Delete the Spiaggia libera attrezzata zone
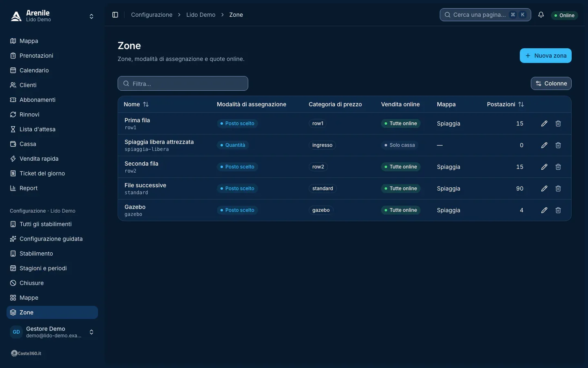The image size is (588, 368). (x=558, y=145)
